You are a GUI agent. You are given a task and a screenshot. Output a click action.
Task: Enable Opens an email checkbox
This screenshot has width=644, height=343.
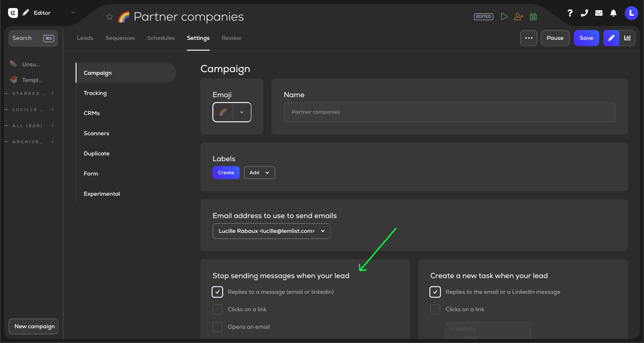[x=217, y=327]
